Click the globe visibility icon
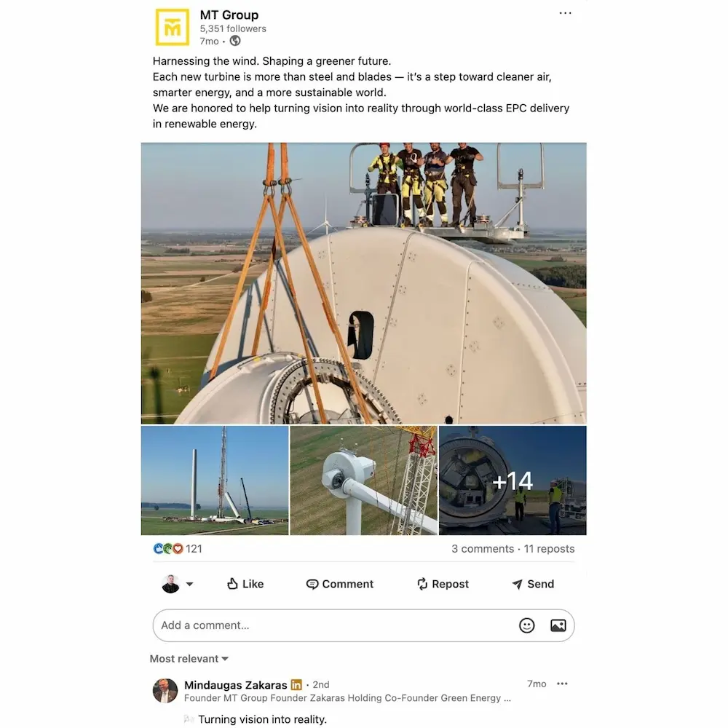728x728 pixels. 235,41
